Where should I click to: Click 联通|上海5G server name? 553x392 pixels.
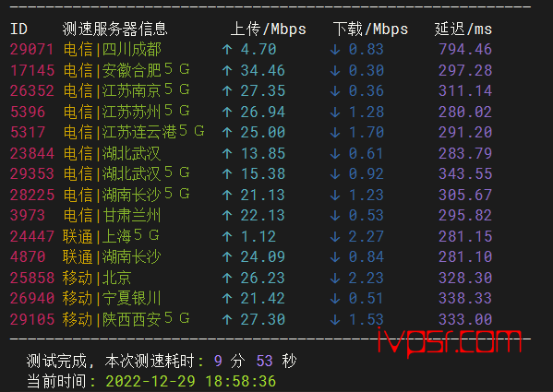click(x=111, y=236)
